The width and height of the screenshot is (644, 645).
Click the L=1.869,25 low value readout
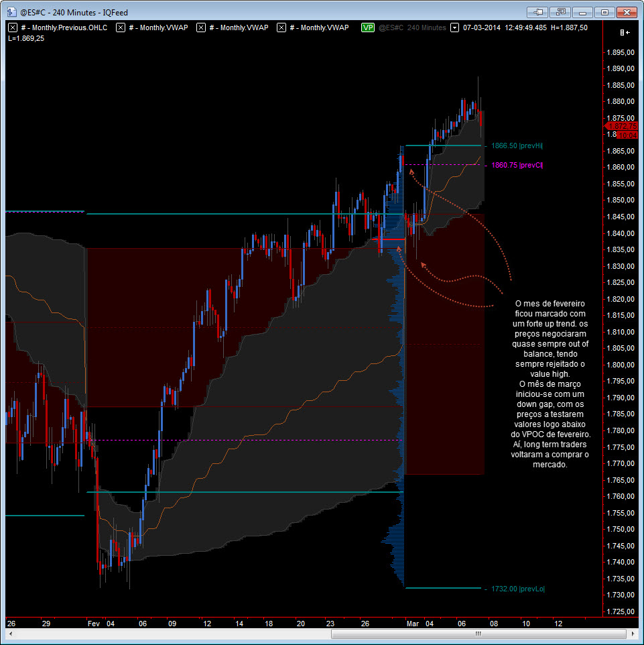[x=26, y=38]
